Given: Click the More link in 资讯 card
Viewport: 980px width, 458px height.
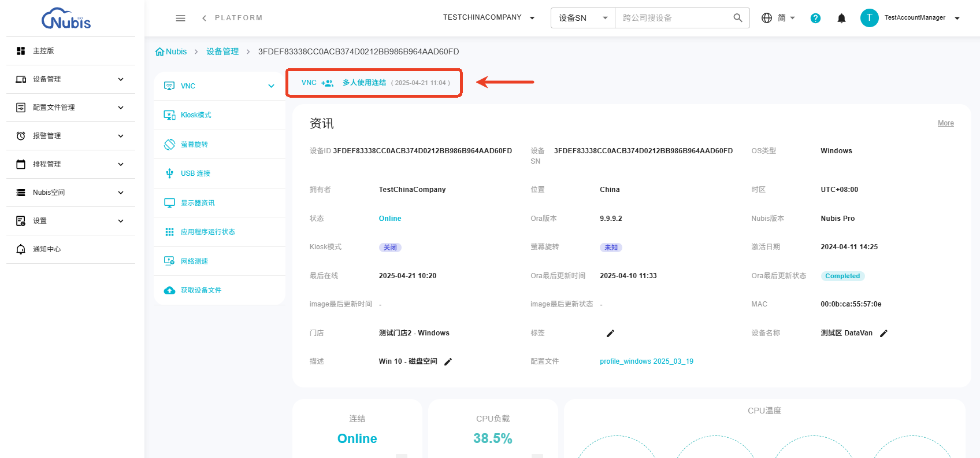Looking at the screenshot, I should (946, 123).
